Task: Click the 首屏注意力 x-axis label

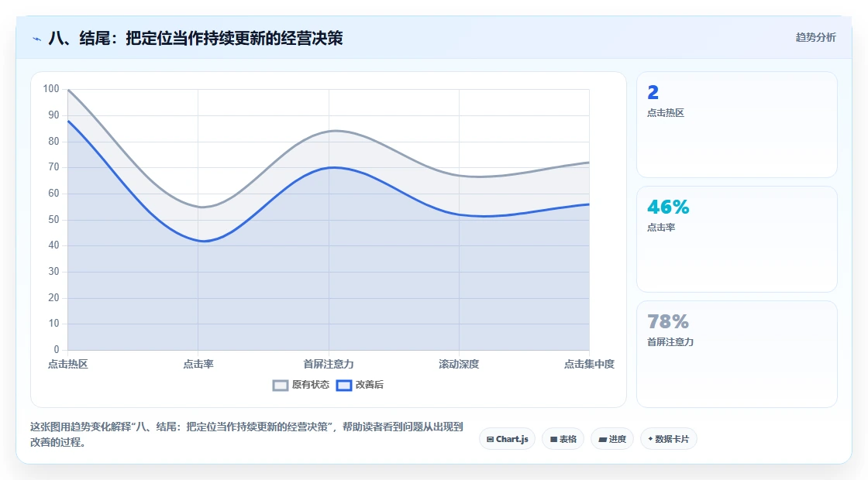Action: click(x=329, y=365)
